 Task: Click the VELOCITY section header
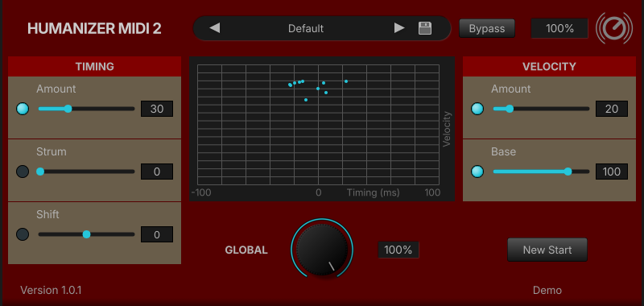pyautogui.click(x=549, y=67)
